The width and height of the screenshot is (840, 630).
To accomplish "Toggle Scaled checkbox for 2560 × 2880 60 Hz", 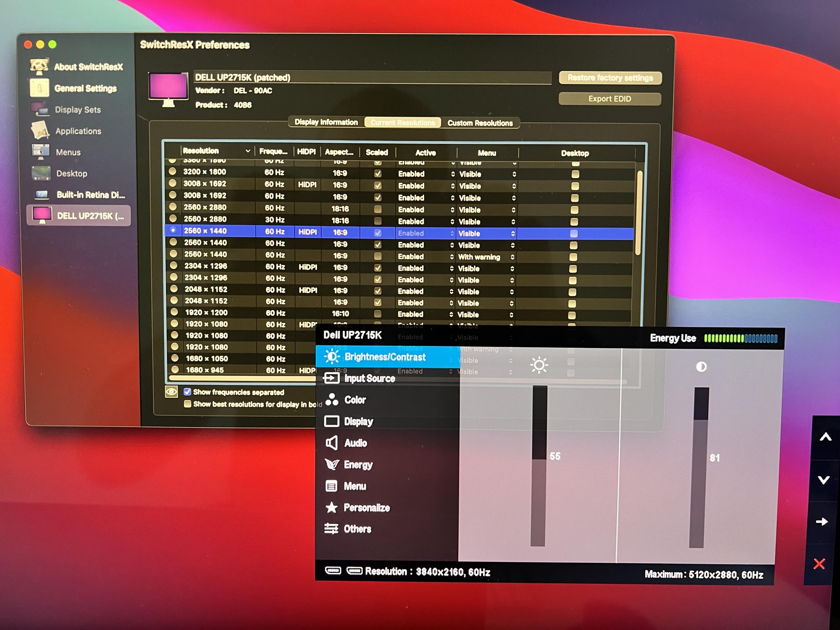I will 378,209.
